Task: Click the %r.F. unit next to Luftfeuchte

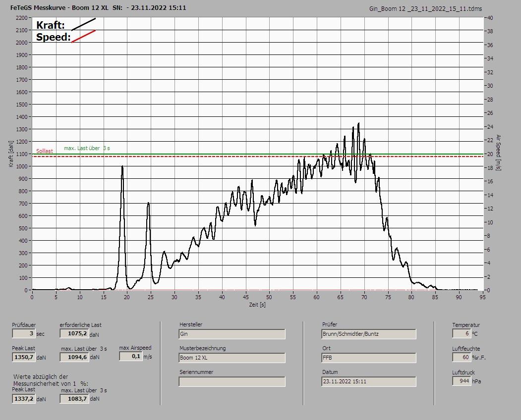Action: (479, 358)
